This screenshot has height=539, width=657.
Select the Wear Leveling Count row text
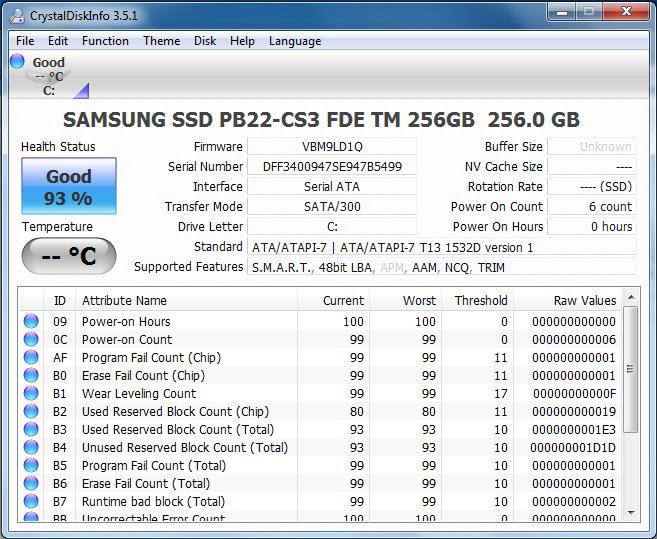click(139, 394)
